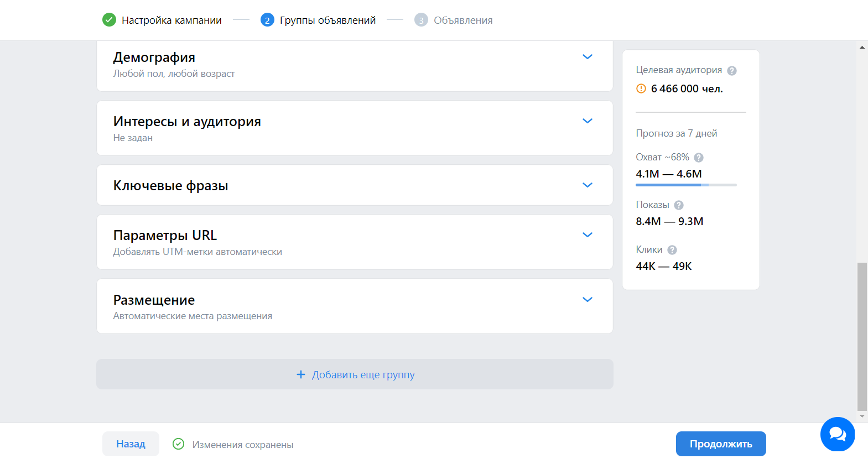Open the support chat bubble
This screenshot has width=868, height=464.
pyautogui.click(x=837, y=434)
